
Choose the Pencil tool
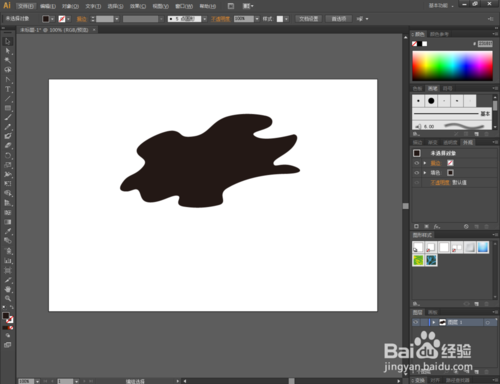[x=8, y=127]
